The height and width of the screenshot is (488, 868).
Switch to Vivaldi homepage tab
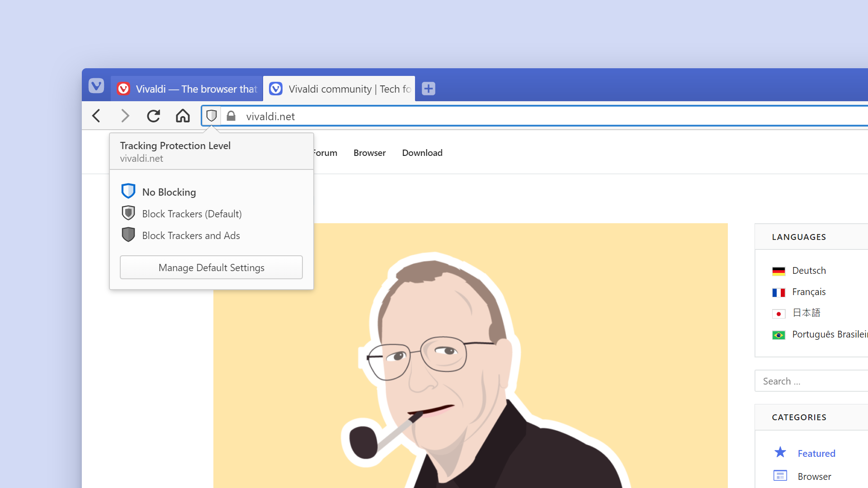(186, 88)
